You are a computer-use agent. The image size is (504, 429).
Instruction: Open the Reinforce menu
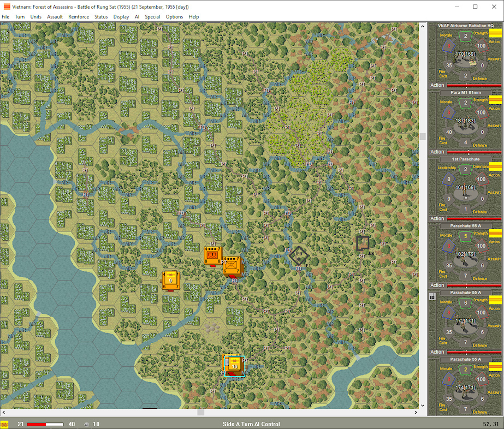point(79,17)
